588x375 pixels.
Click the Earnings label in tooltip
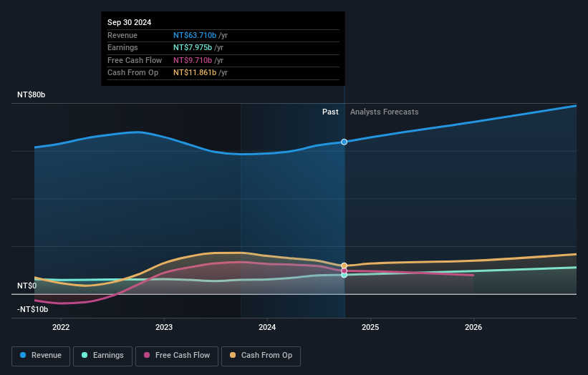pos(122,47)
